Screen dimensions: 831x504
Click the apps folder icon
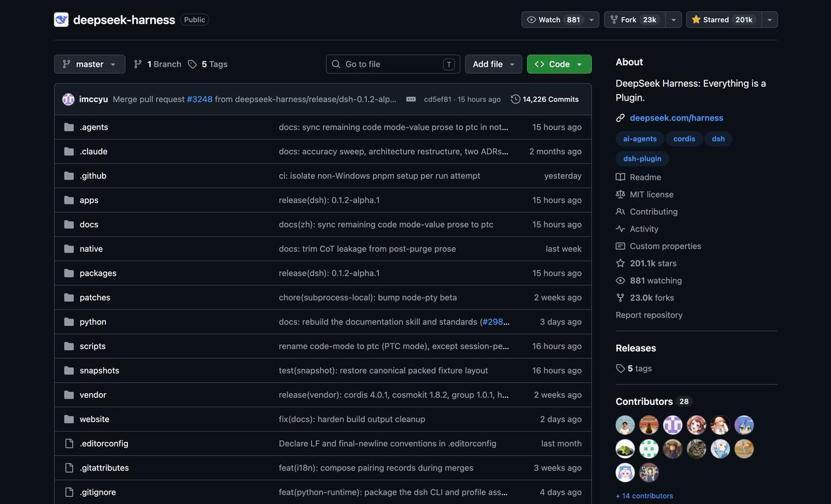69,200
